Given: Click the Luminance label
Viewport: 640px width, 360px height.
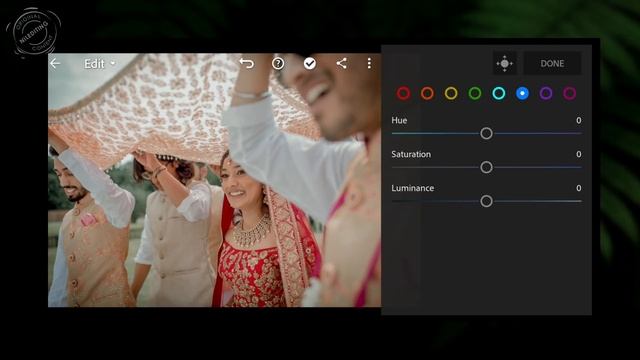Looking at the screenshot, I should [x=412, y=188].
